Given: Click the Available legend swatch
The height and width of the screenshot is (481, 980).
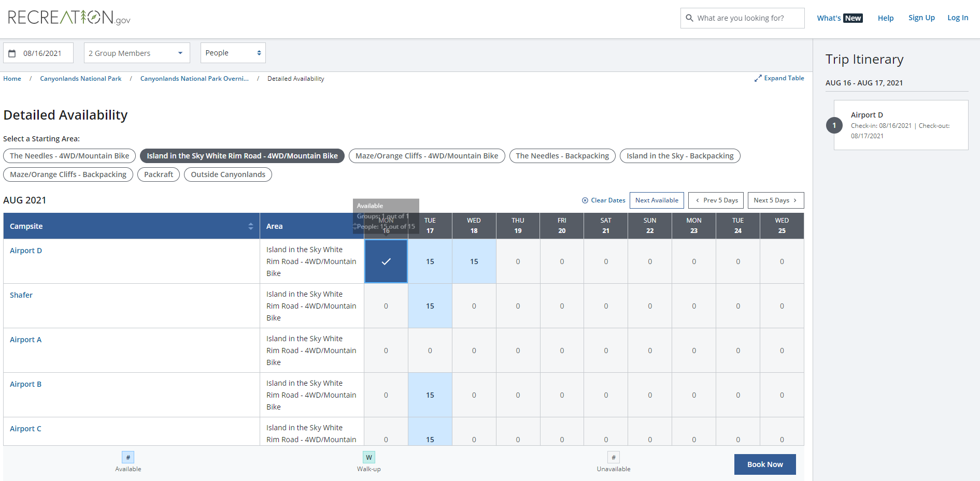Looking at the screenshot, I should tap(128, 457).
